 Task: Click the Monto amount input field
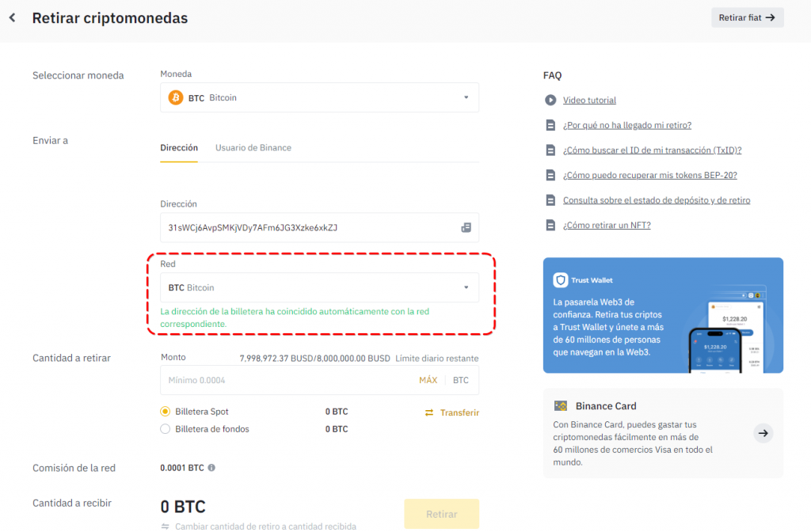pos(285,381)
